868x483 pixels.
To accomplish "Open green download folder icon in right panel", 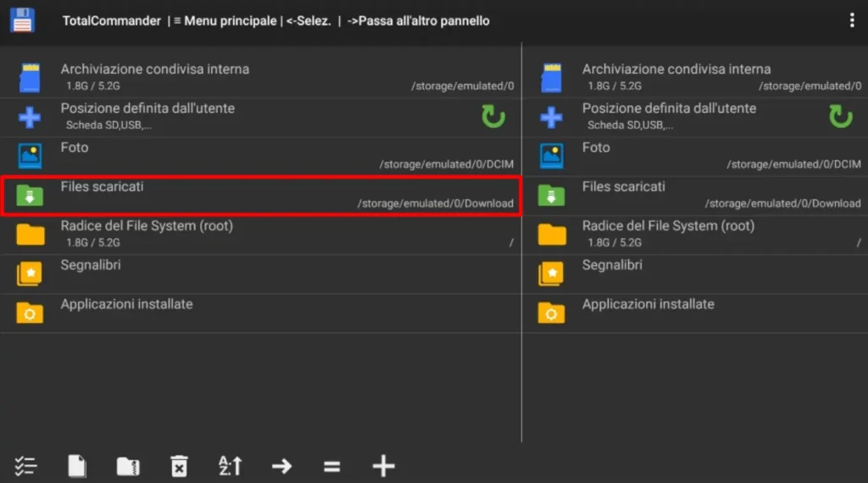I will click(x=551, y=195).
